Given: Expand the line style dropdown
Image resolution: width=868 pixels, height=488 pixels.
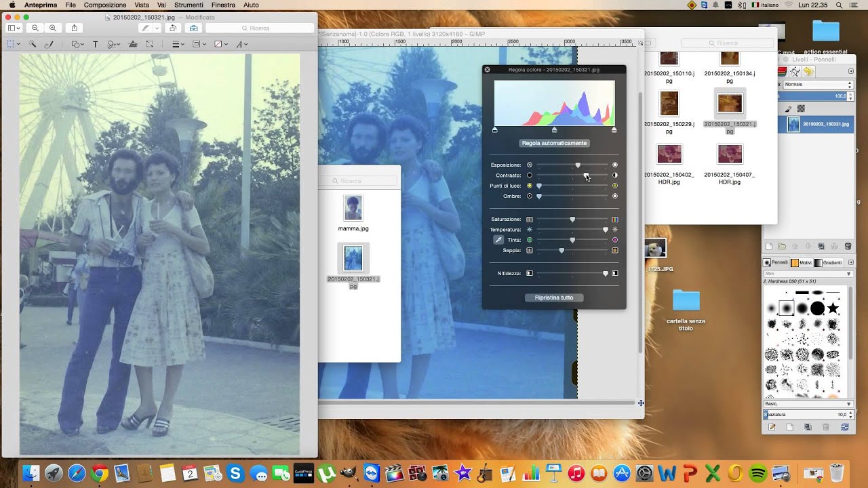Looking at the screenshot, I should click(x=178, y=44).
